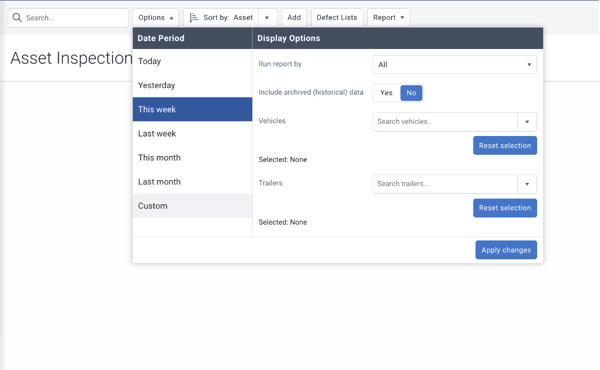Screen dimensions: 600x370
Task: Expand the trailers dropdown arrow
Action: pos(527,184)
